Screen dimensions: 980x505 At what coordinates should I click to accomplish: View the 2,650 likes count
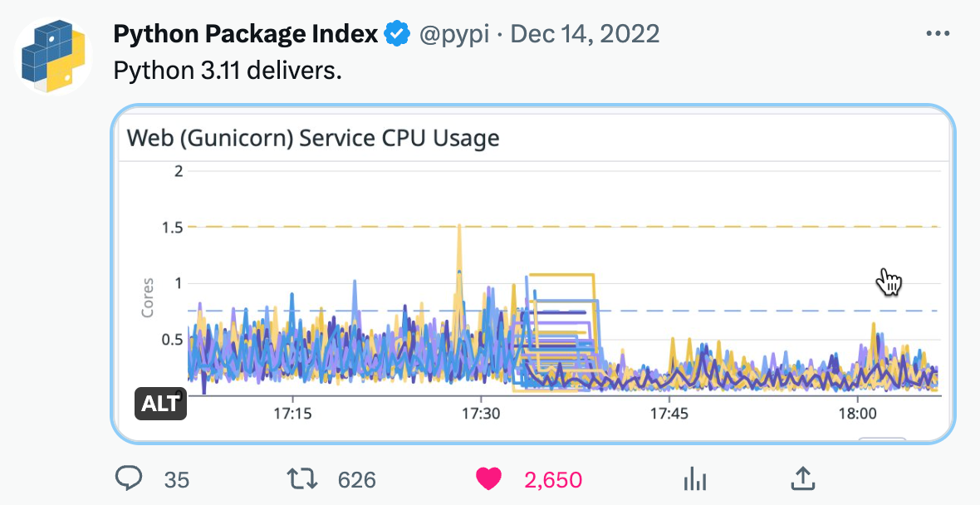click(552, 479)
